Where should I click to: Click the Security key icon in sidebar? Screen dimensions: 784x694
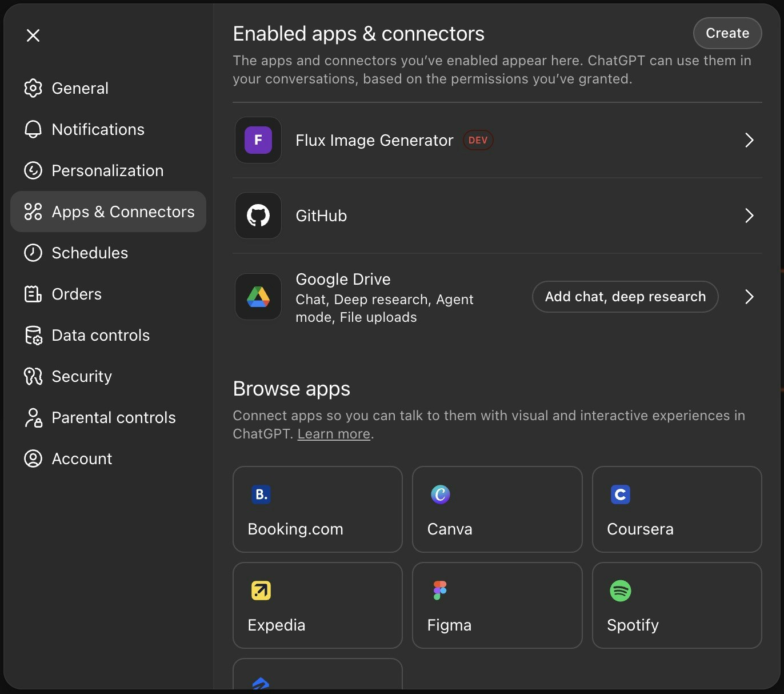click(33, 376)
